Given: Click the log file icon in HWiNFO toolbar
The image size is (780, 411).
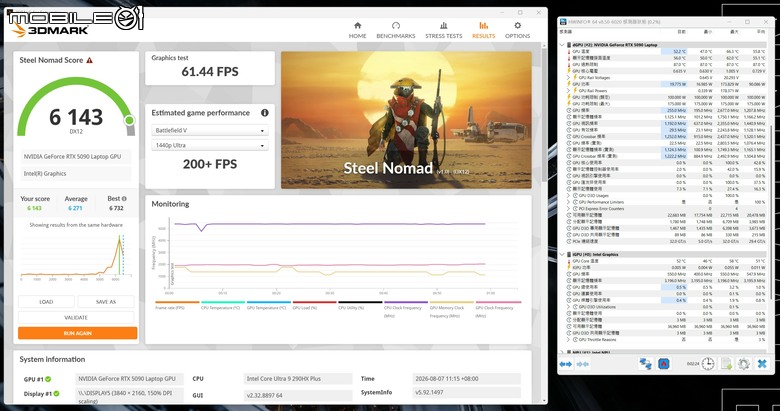Looking at the screenshot, I should point(726,364).
